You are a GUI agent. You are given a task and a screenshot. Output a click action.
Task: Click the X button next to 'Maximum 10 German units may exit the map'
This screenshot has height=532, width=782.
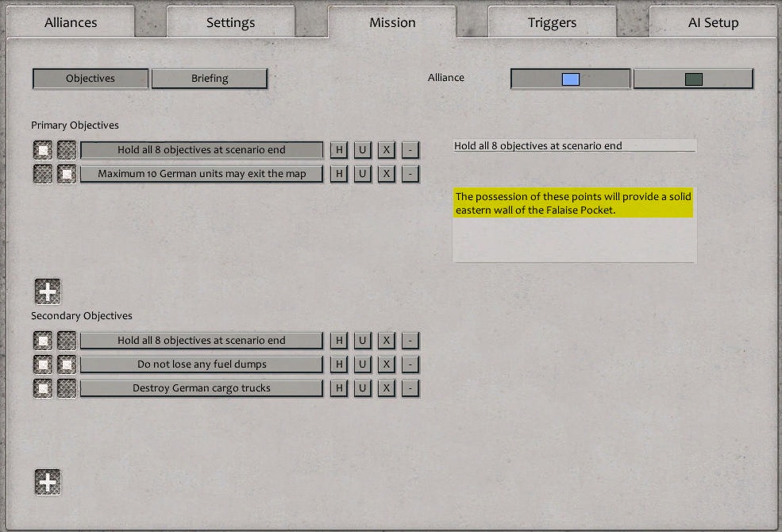point(386,173)
